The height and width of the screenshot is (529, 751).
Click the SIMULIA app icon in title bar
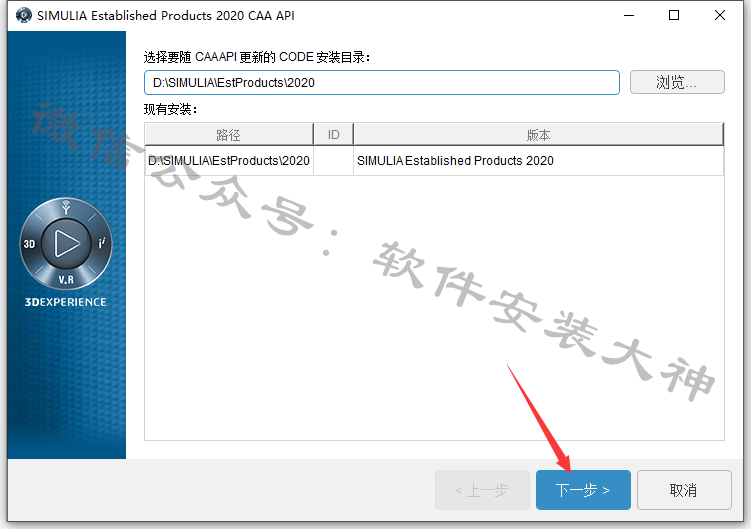coord(23,15)
